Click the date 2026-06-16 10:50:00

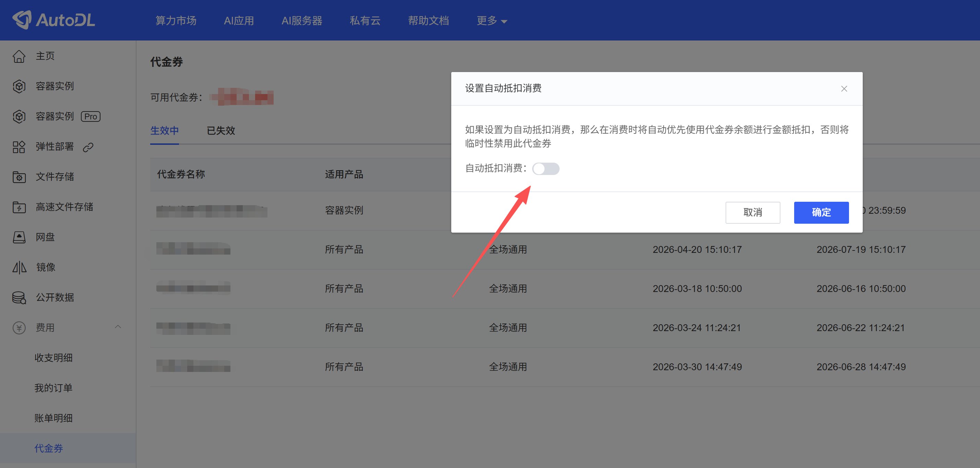click(x=861, y=289)
